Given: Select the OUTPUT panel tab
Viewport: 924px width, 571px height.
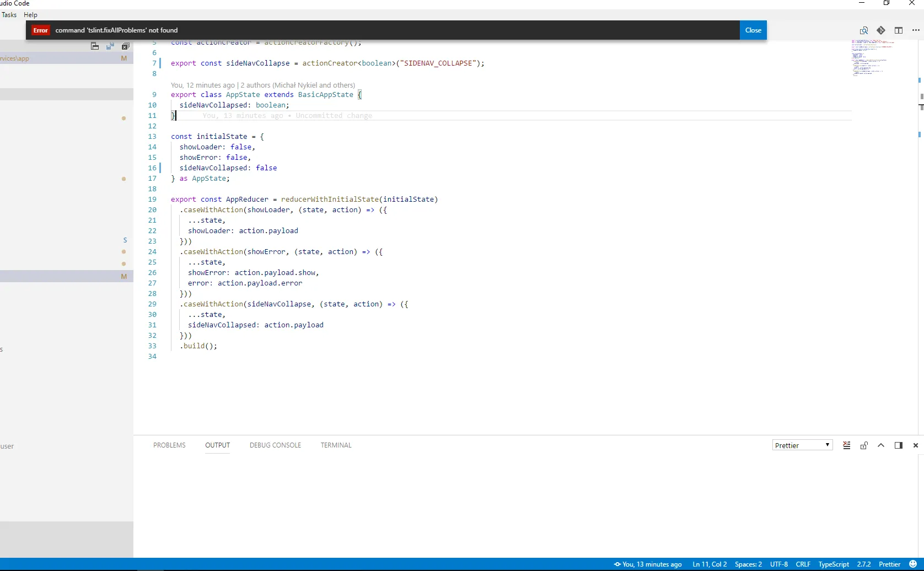Looking at the screenshot, I should (217, 445).
